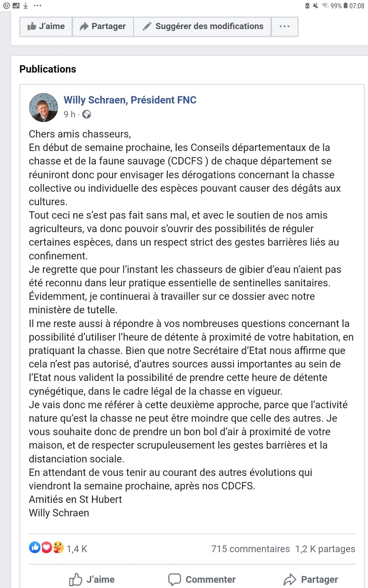368x588 pixels.
Task: View the 1,2 K partages list
Action: point(325,549)
